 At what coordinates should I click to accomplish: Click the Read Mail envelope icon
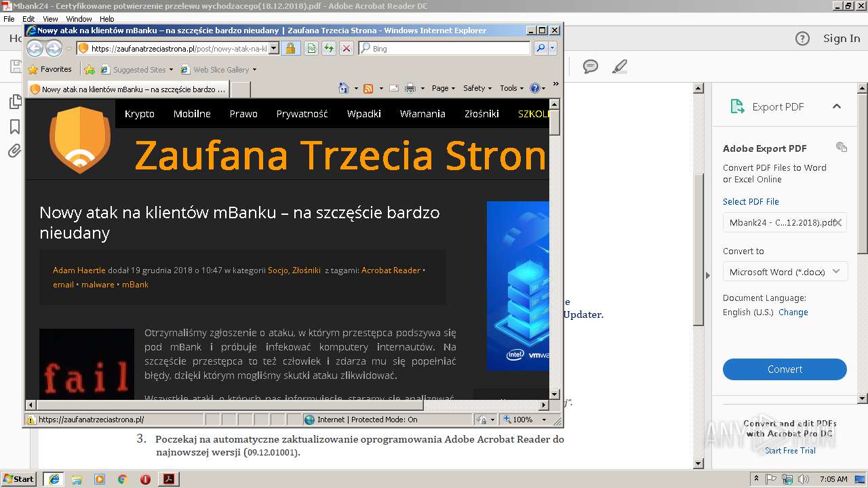coord(394,88)
